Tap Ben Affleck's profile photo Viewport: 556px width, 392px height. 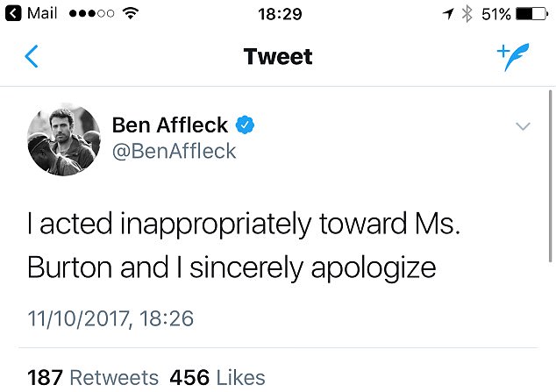[63, 138]
